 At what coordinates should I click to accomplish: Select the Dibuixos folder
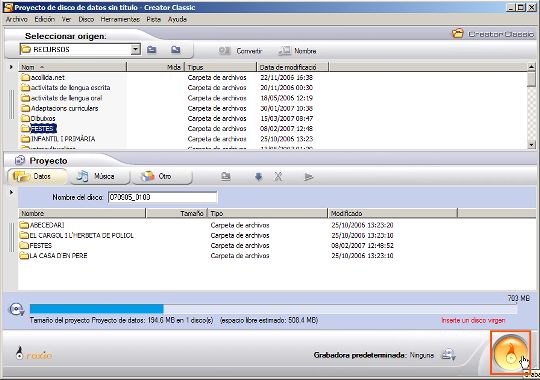(38, 119)
